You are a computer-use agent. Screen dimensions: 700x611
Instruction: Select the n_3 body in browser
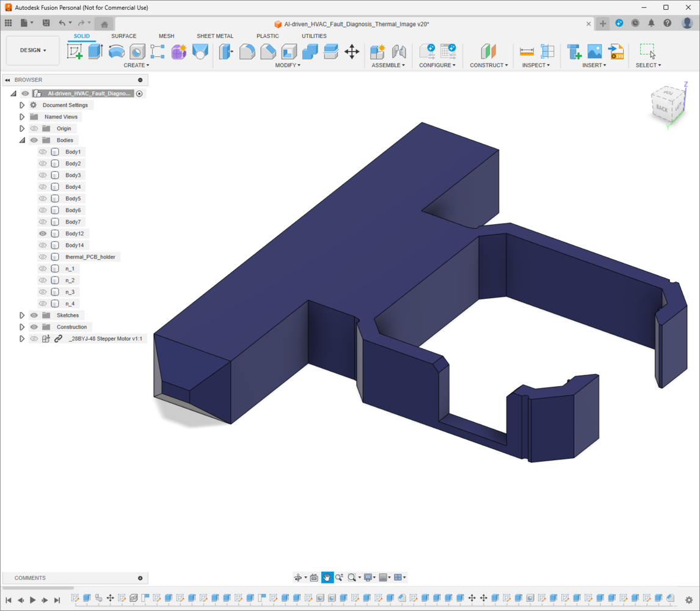click(70, 292)
